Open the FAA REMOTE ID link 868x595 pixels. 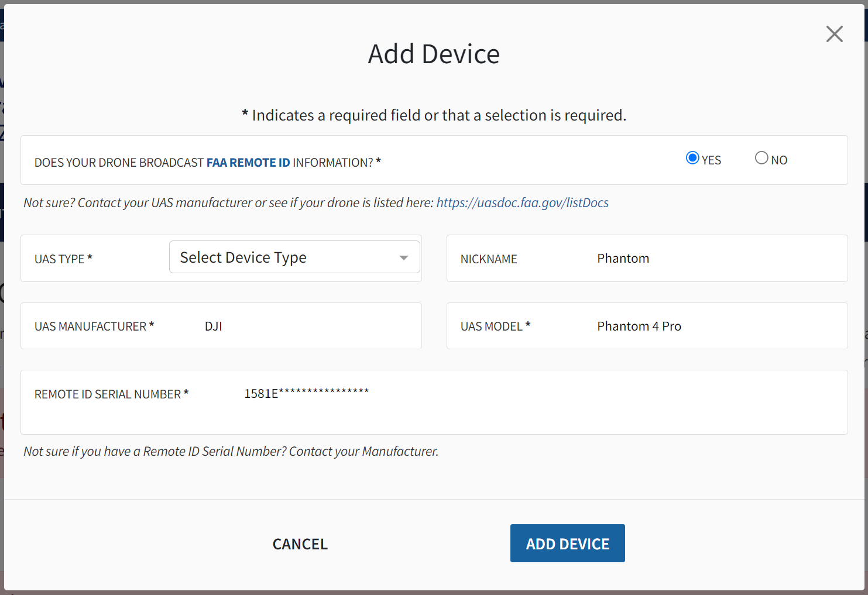[248, 163]
